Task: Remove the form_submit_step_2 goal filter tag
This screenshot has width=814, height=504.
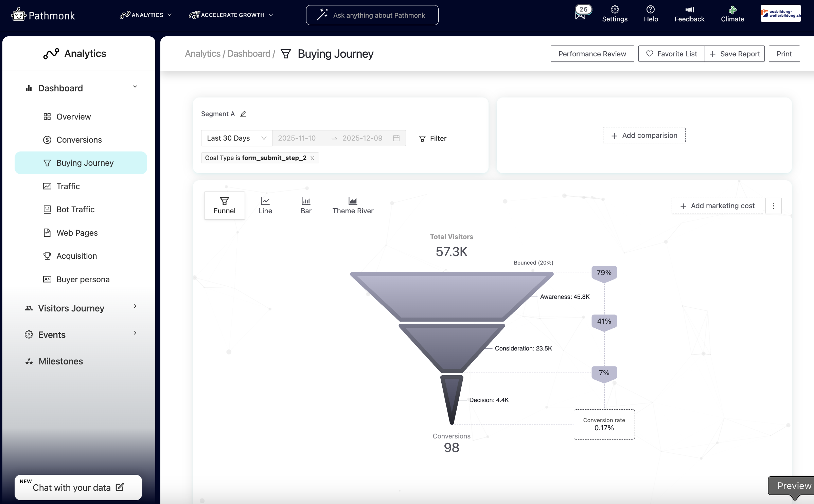Action: coord(312,158)
